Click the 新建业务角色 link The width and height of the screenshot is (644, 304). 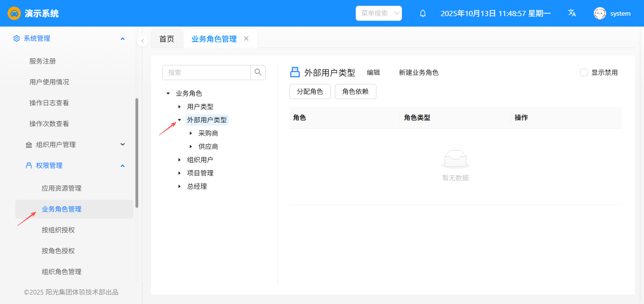[419, 73]
